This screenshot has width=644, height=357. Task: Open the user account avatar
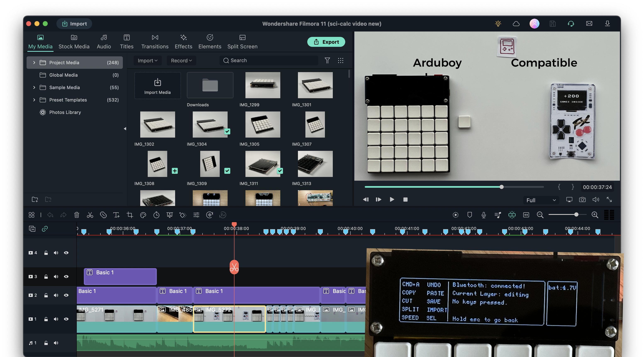(x=534, y=24)
